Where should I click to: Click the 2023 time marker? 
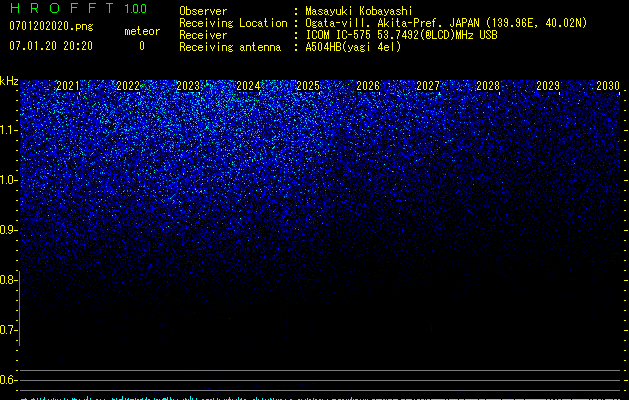(188, 86)
